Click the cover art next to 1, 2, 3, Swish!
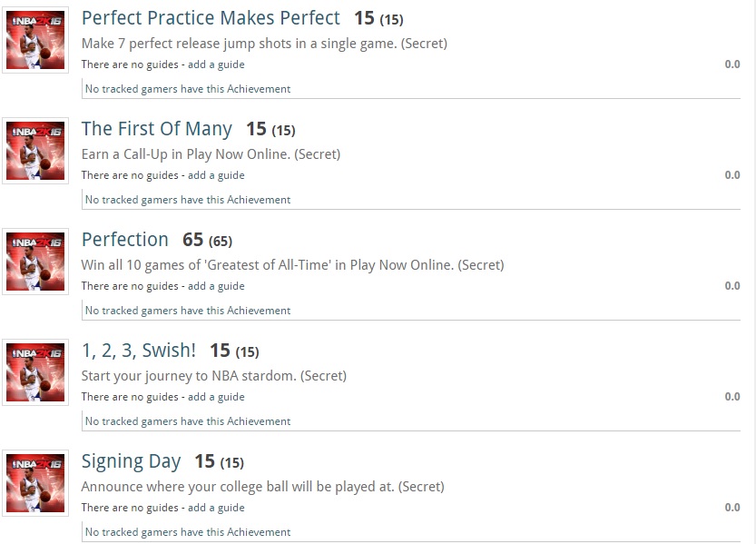The height and width of the screenshot is (544, 756). point(35,372)
